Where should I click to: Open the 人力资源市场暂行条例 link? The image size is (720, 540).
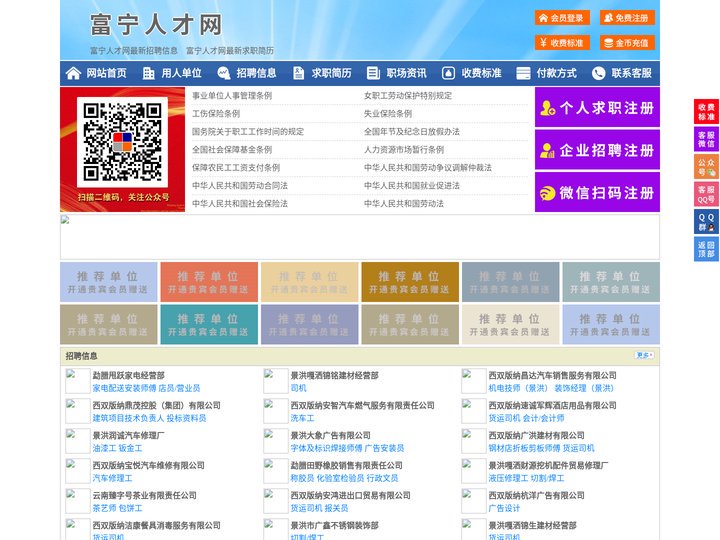[404, 150]
